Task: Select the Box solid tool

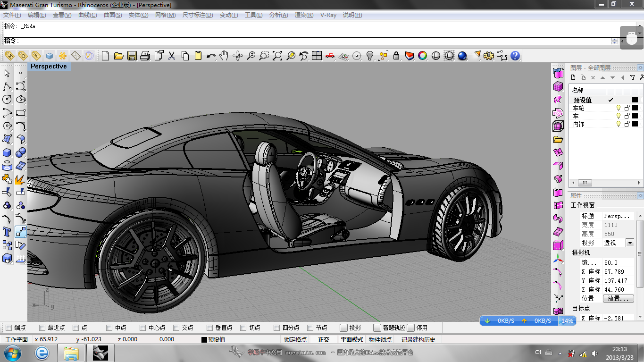Action: (7, 152)
